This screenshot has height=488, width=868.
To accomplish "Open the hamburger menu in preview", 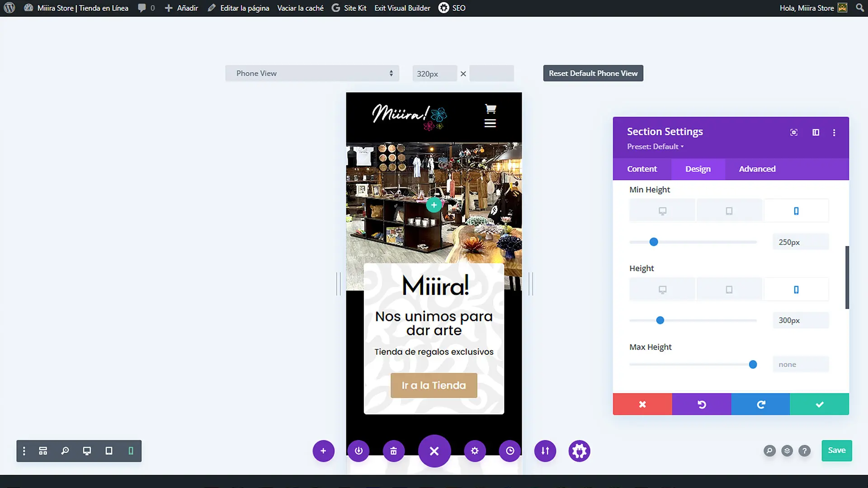I will 490,123.
